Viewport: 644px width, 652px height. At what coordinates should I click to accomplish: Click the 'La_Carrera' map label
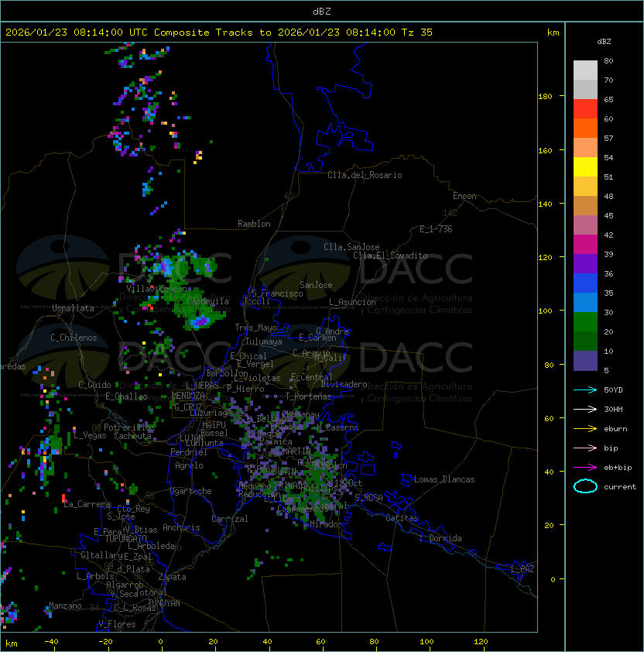click(x=87, y=504)
